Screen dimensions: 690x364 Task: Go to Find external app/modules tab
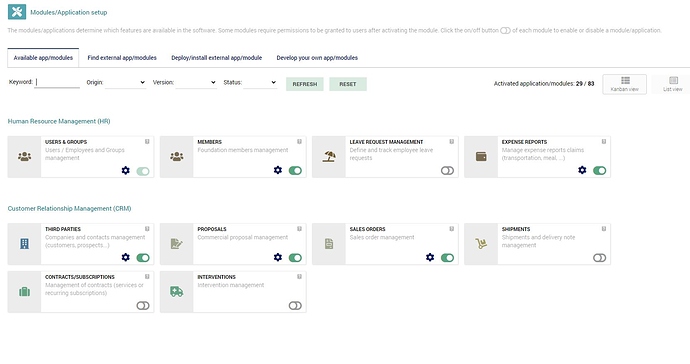(x=122, y=58)
